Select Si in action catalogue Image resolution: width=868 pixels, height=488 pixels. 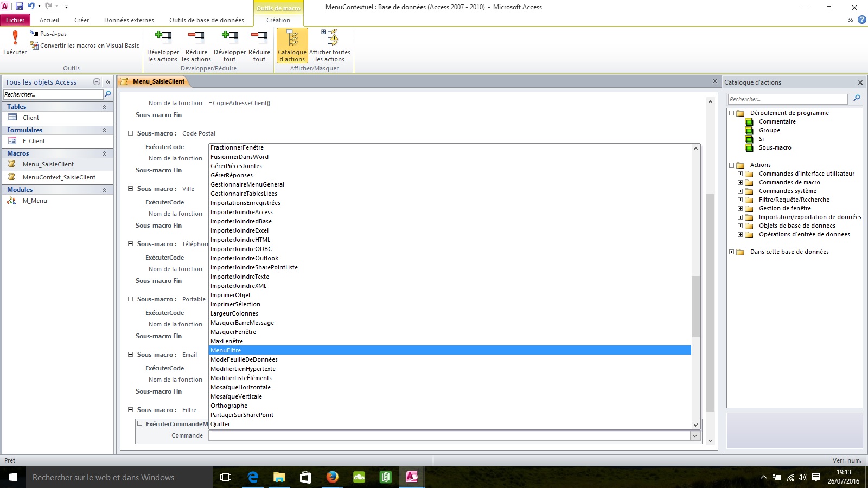point(761,139)
